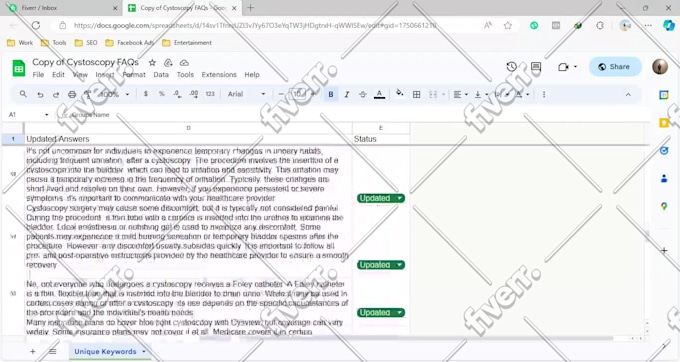Redo the last action
This screenshot has width=680, height=362.
click(56, 95)
